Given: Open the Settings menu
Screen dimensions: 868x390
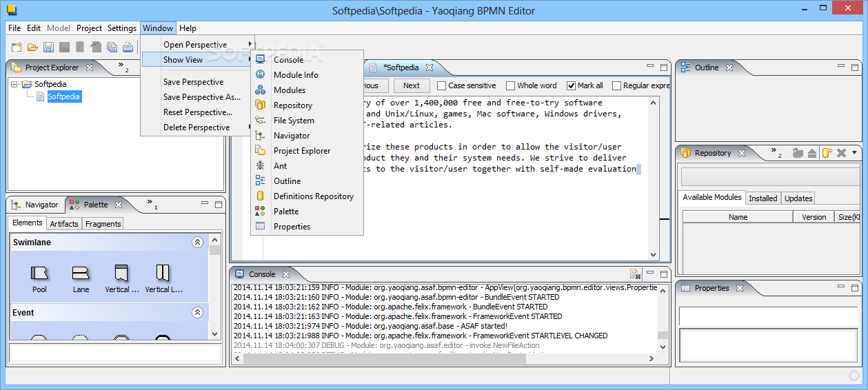Looking at the screenshot, I should pyautogui.click(x=122, y=28).
